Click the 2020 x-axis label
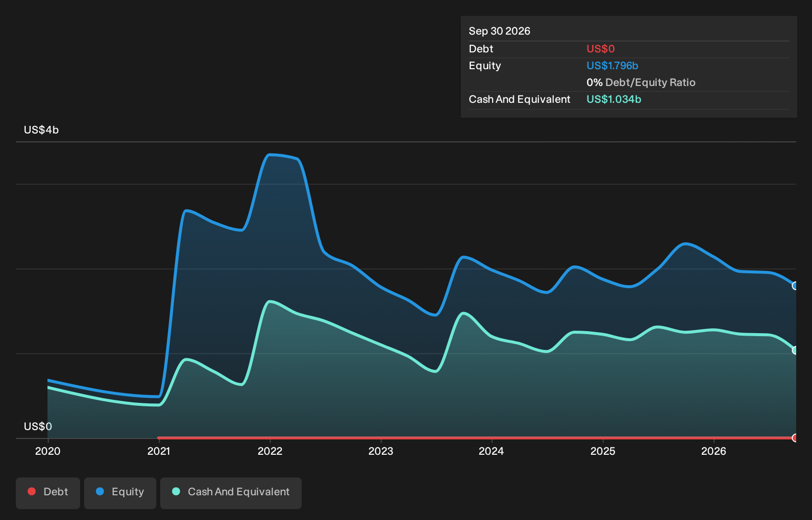 pyautogui.click(x=48, y=451)
